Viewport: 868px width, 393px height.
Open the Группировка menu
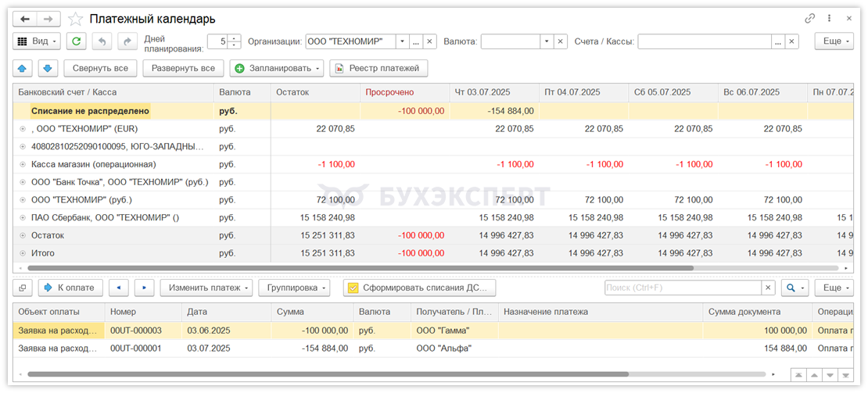[x=294, y=288]
